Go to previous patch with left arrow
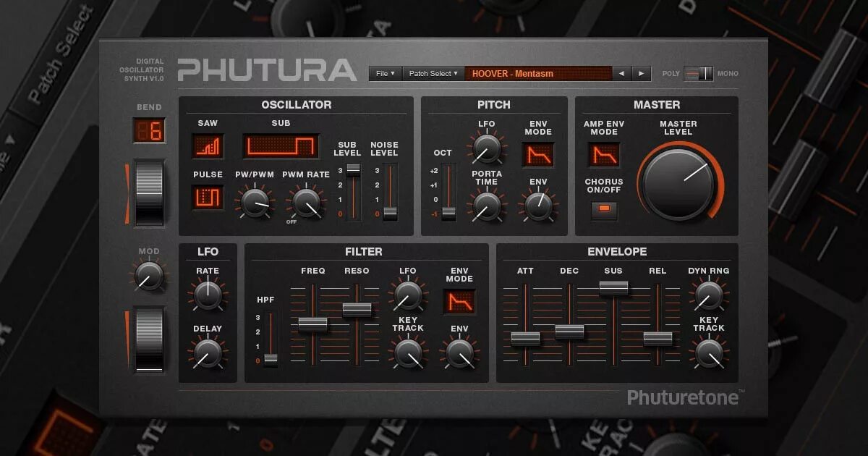This screenshot has width=868, height=456. click(x=621, y=73)
